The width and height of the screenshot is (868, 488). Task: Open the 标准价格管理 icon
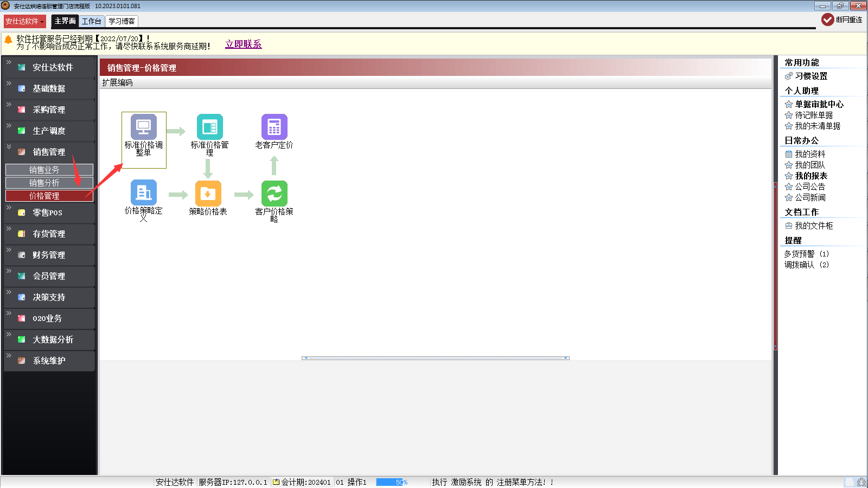coord(209,126)
